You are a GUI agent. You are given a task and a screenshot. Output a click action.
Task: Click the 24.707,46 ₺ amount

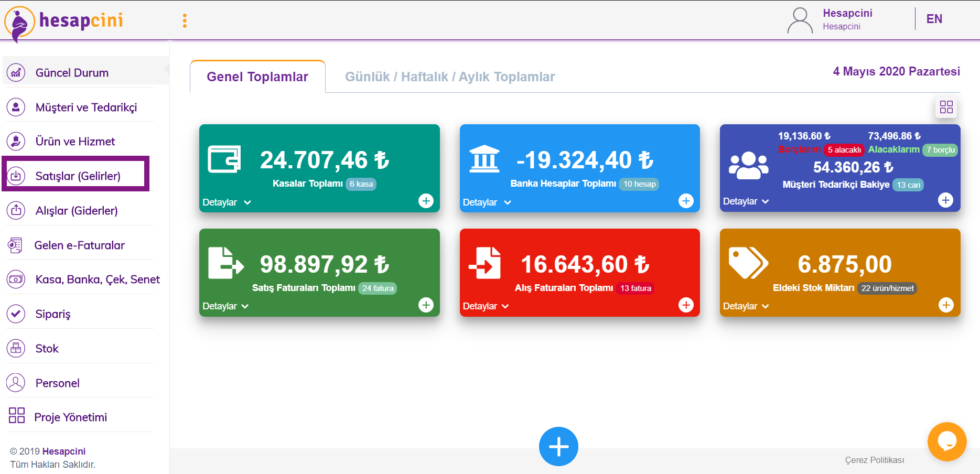pos(325,160)
